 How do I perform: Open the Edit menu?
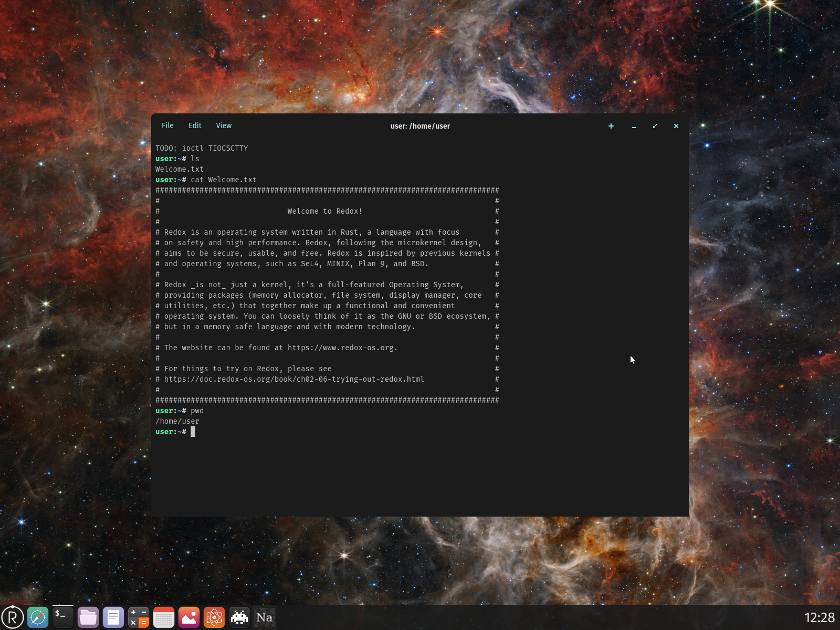pyautogui.click(x=195, y=125)
